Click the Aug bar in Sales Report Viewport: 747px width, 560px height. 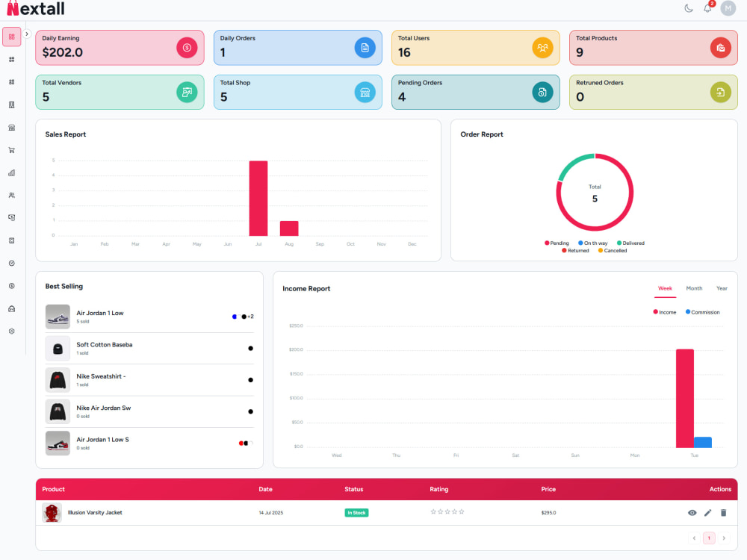(289, 228)
